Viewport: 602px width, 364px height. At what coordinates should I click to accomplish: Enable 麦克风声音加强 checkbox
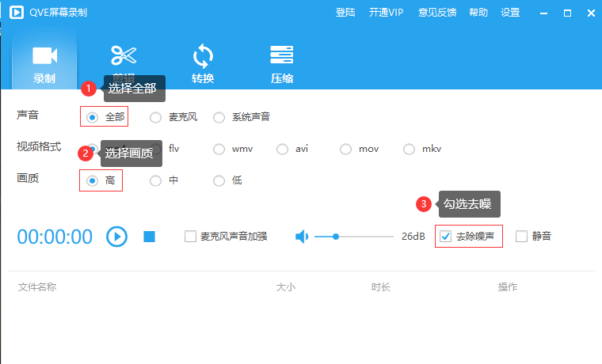pyautogui.click(x=190, y=237)
